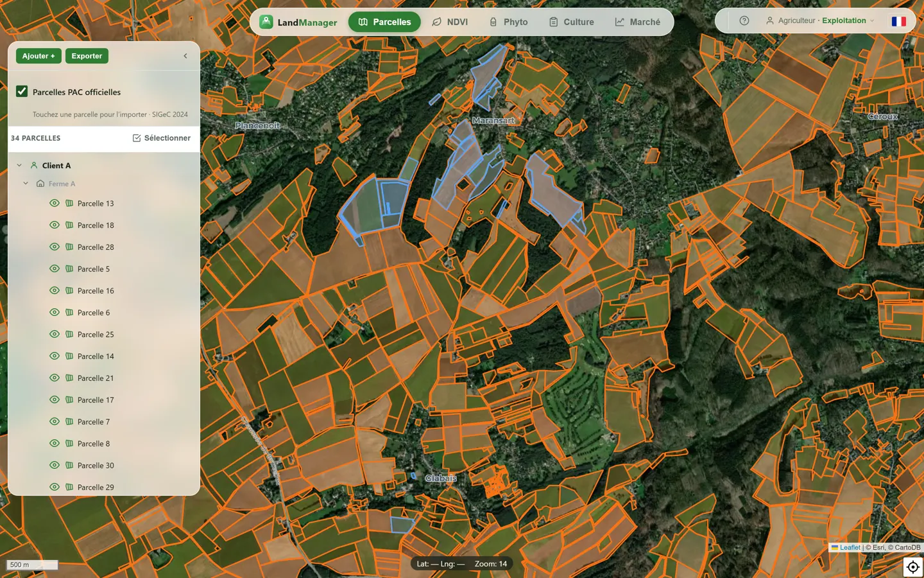Toggle visibility of Parcelle 8

(x=55, y=443)
